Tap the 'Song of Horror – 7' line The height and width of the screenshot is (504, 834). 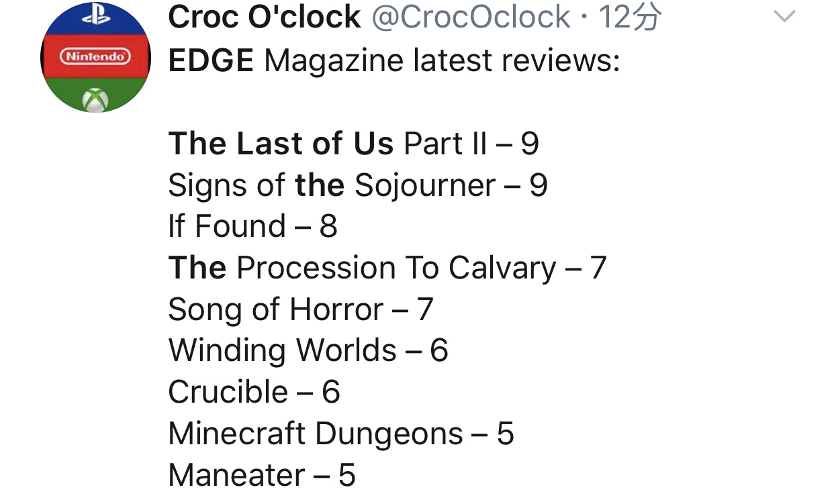coord(300,309)
